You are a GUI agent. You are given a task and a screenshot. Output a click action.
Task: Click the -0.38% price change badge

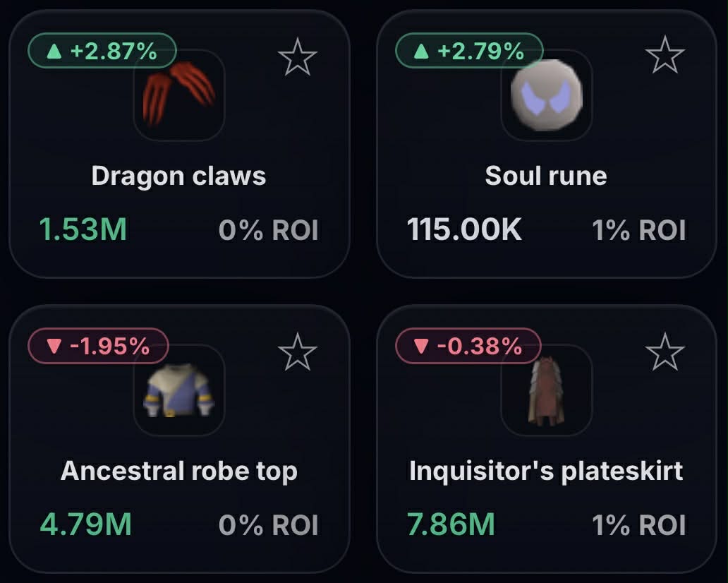click(x=468, y=346)
